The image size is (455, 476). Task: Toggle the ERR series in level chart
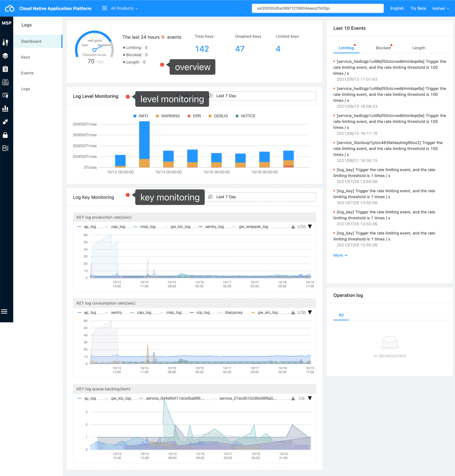pos(194,116)
